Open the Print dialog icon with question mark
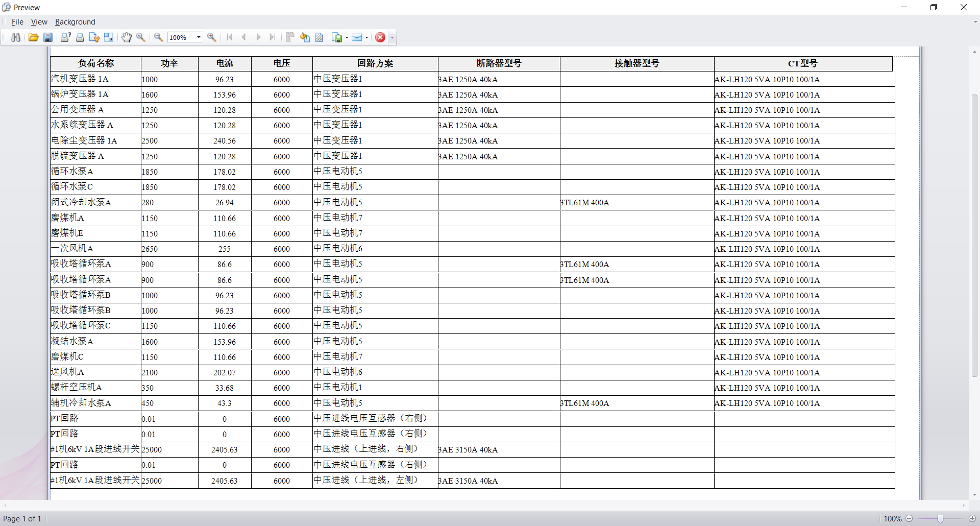This screenshot has height=526, width=980. tap(66, 37)
